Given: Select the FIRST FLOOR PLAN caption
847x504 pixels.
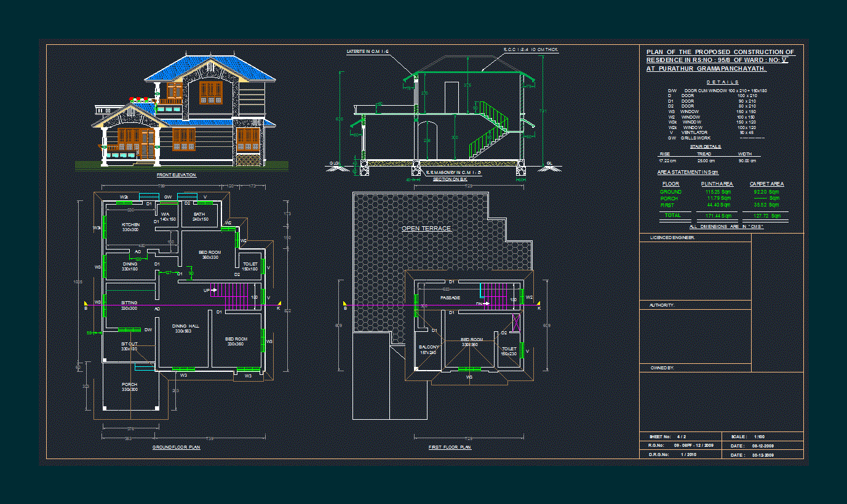Looking at the screenshot, I should [450, 447].
